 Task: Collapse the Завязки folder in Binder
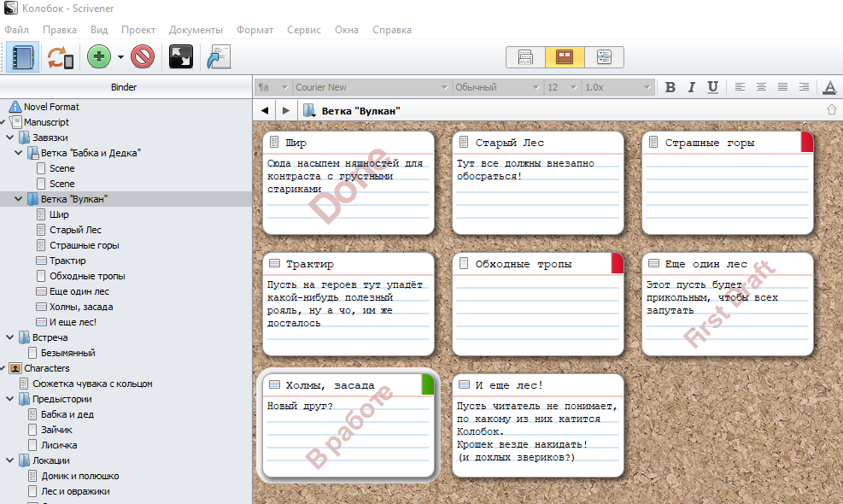11,138
